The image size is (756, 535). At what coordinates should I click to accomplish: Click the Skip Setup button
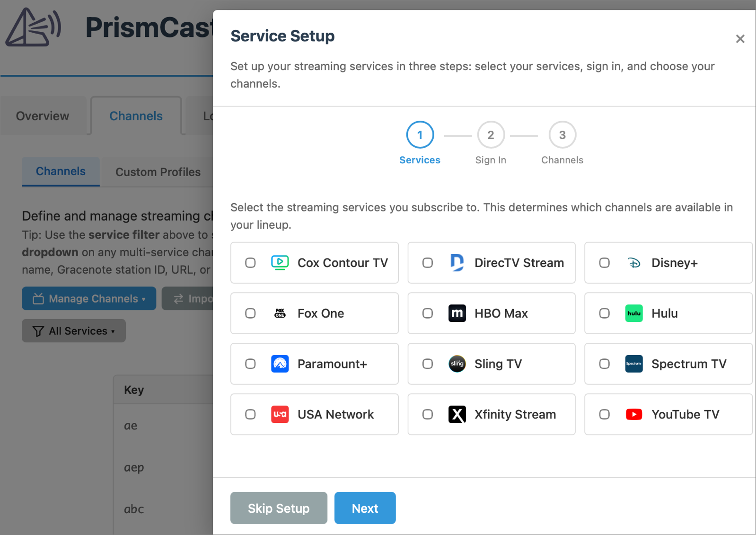[279, 508]
